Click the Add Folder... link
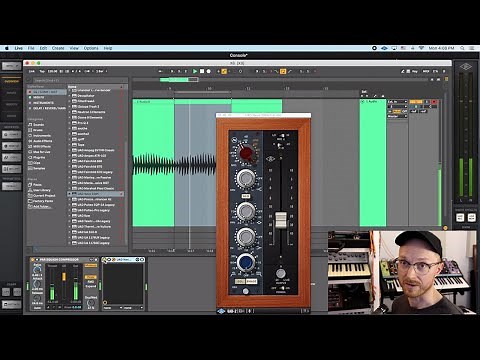 coord(42,206)
